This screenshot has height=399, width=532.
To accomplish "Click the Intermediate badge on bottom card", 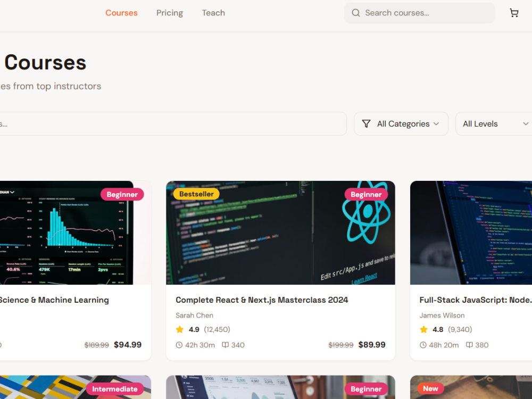I will pos(115,389).
